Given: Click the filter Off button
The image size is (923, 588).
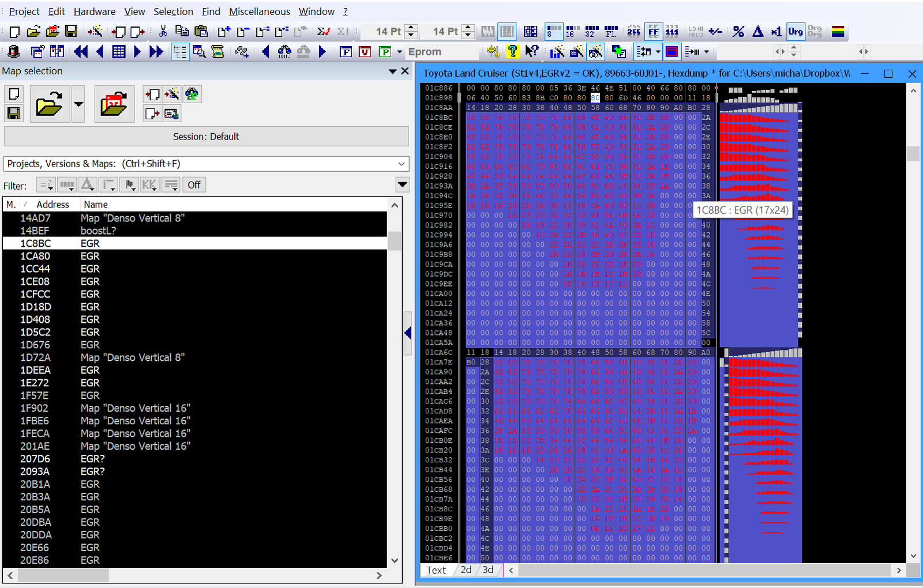Looking at the screenshot, I should click(x=194, y=185).
